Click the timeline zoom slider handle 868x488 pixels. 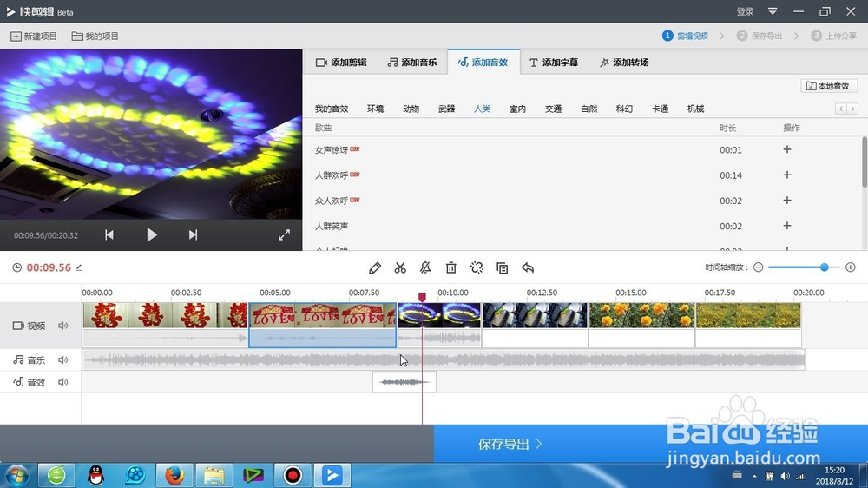click(825, 267)
